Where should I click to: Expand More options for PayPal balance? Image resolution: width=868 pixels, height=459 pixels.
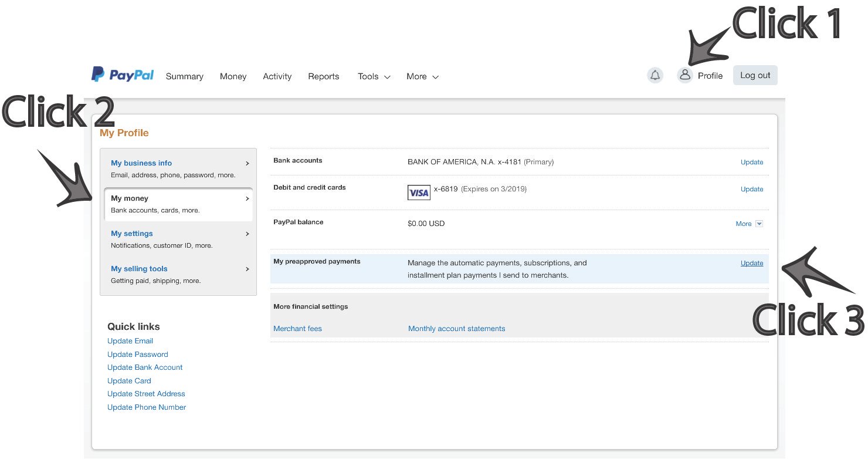click(749, 224)
